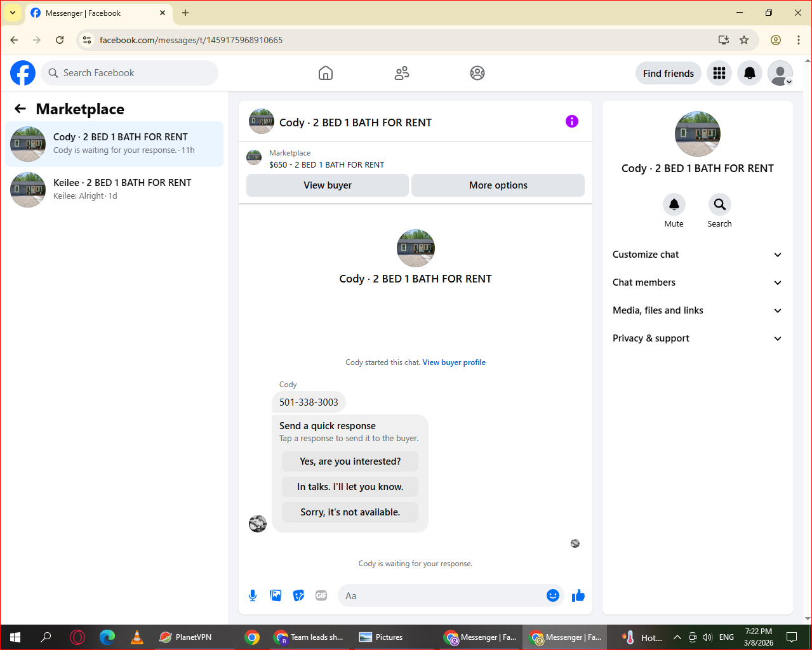Click More options button
This screenshot has width=812, height=650.
tap(498, 185)
